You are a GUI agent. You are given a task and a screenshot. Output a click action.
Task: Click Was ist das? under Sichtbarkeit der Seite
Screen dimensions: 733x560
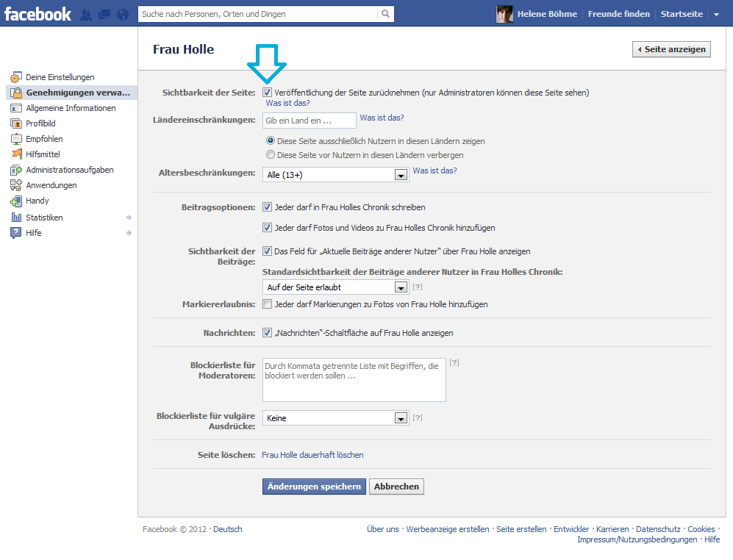pos(287,103)
